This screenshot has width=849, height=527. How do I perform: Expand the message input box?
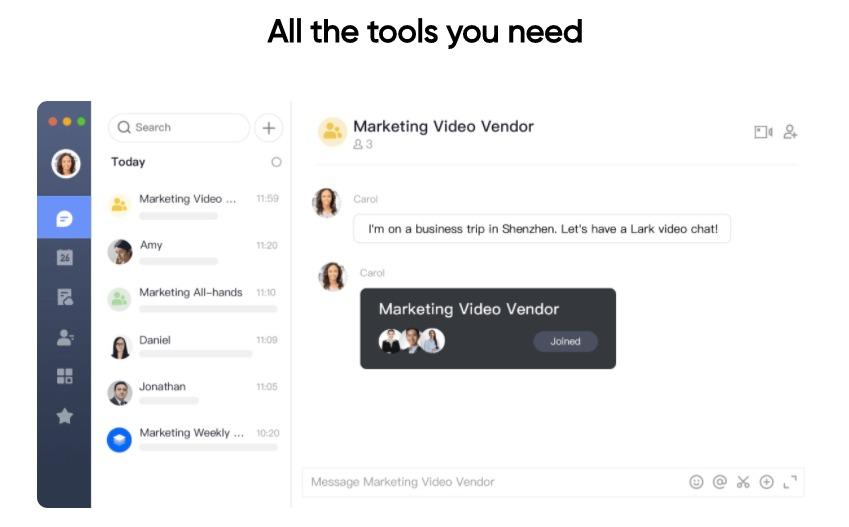pyautogui.click(x=790, y=482)
